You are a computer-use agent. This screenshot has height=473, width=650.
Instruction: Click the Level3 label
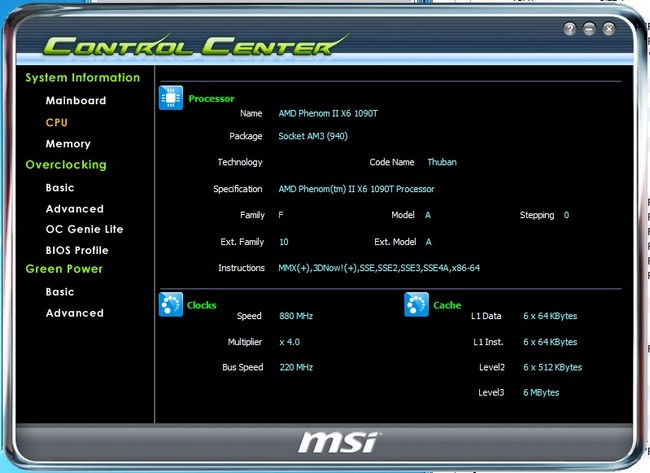click(491, 393)
